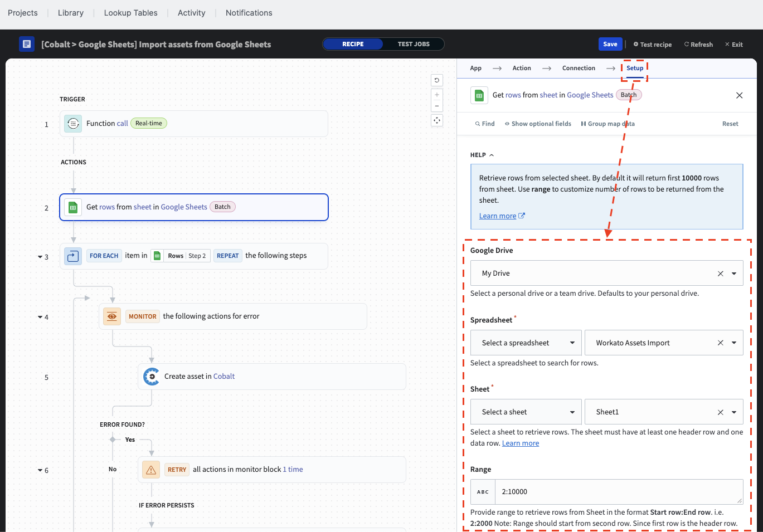Go to the Setup tab
Image resolution: width=763 pixels, height=532 pixels.
(x=635, y=68)
